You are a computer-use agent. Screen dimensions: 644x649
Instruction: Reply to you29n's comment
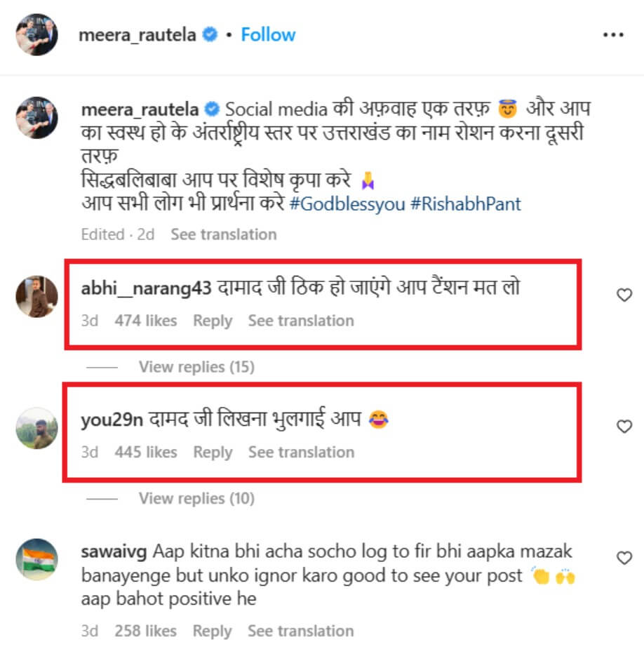(x=213, y=452)
